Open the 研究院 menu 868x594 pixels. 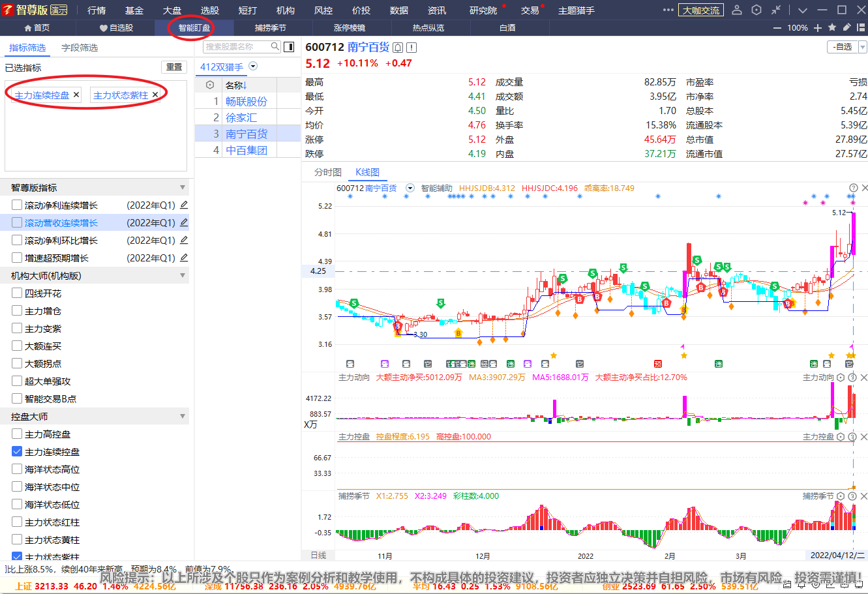pos(483,10)
